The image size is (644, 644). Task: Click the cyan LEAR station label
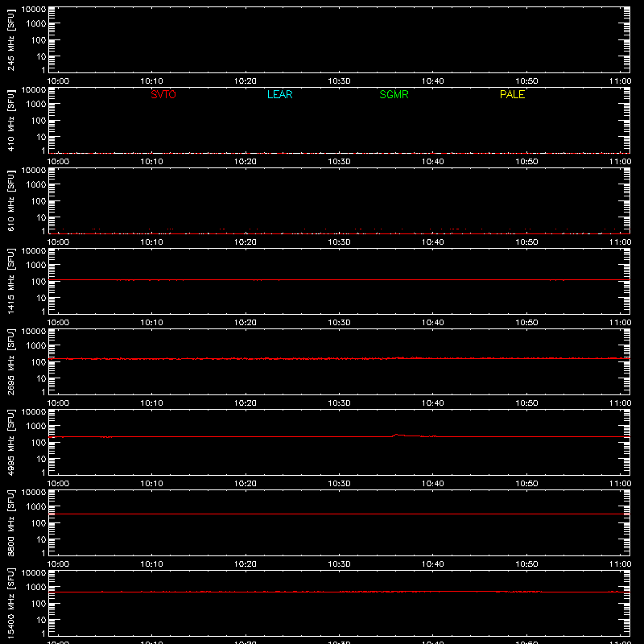point(279,94)
